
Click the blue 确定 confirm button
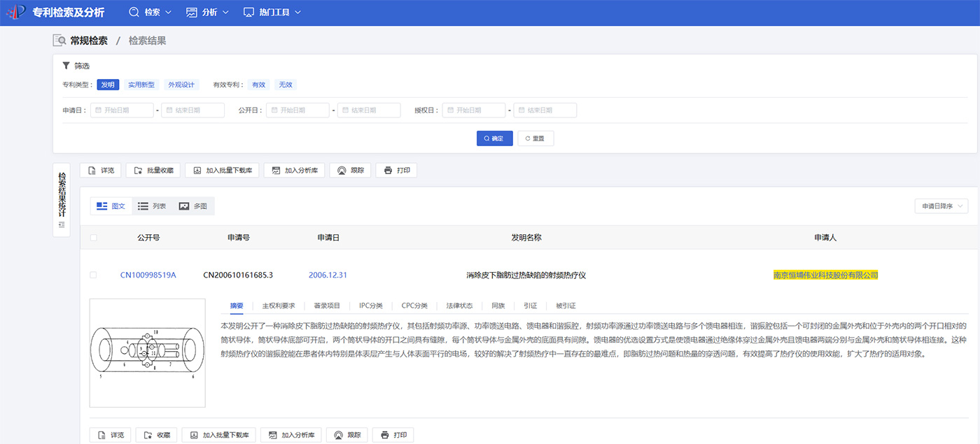pos(494,138)
